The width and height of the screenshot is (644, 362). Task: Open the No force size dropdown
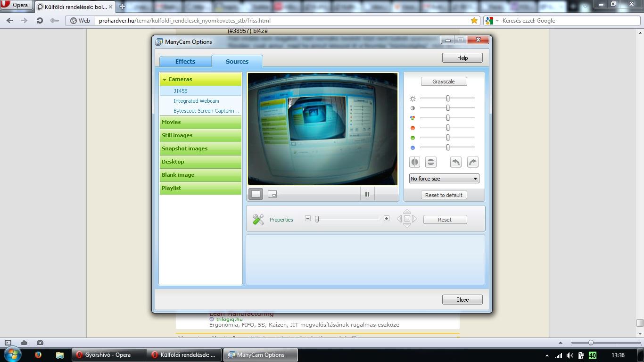coord(444,179)
